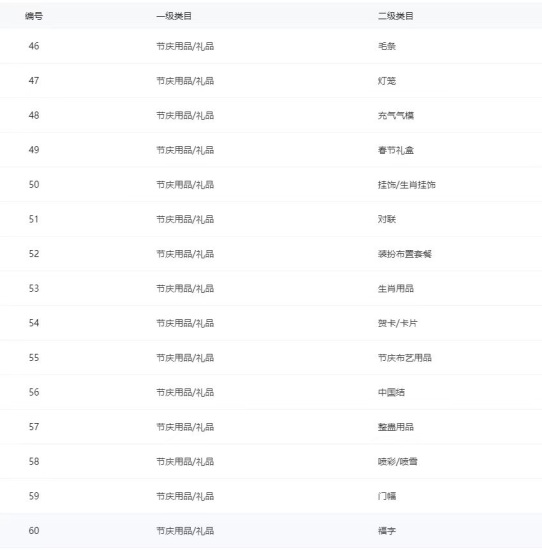
Task: Click 春节礼盒 in row 49
Action: 396,150
